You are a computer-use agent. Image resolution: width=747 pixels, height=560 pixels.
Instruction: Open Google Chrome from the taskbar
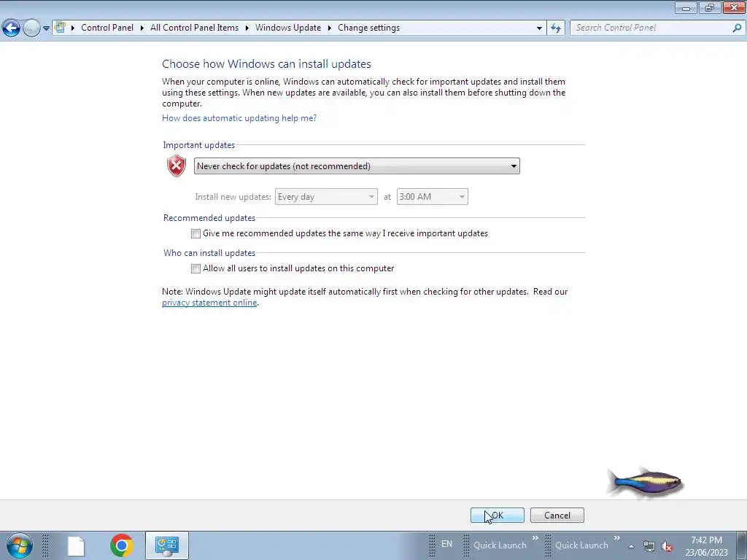[122, 545]
